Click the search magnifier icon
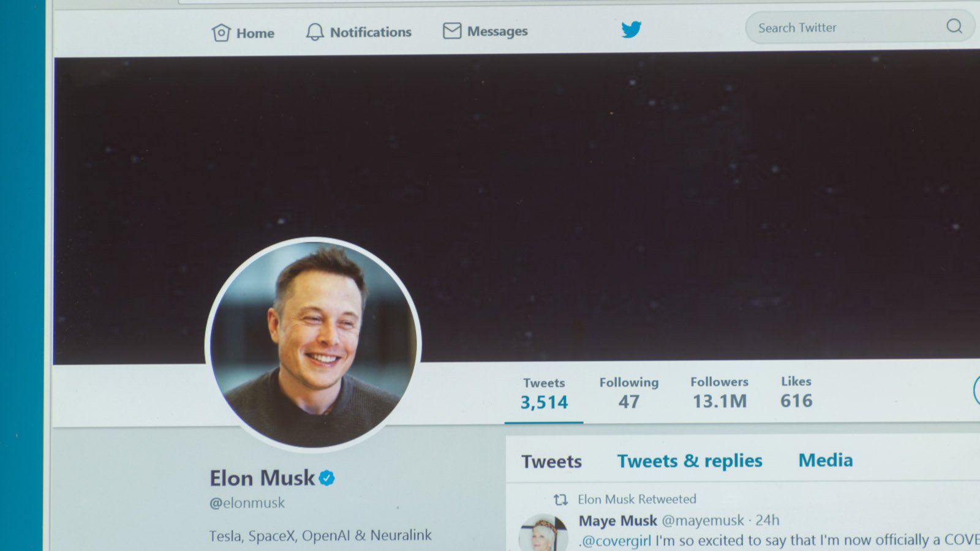Screen dimensions: 980x551 click(x=954, y=26)
